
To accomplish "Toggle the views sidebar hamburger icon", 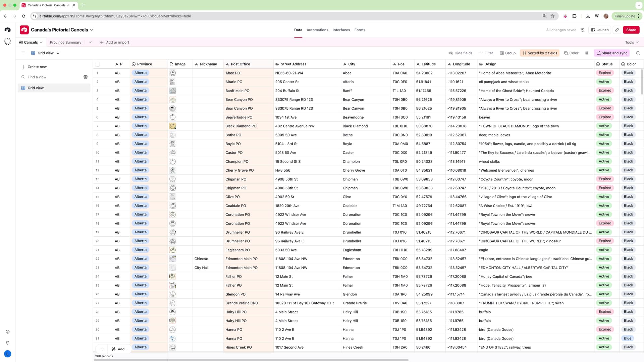I will point(23,53).
